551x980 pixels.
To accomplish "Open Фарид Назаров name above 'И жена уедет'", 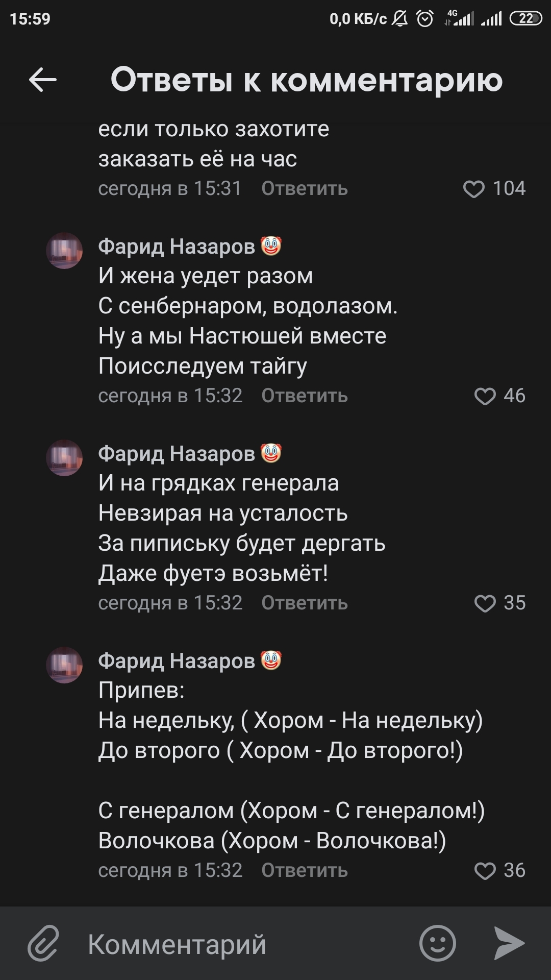I will (x=177, y=247).
